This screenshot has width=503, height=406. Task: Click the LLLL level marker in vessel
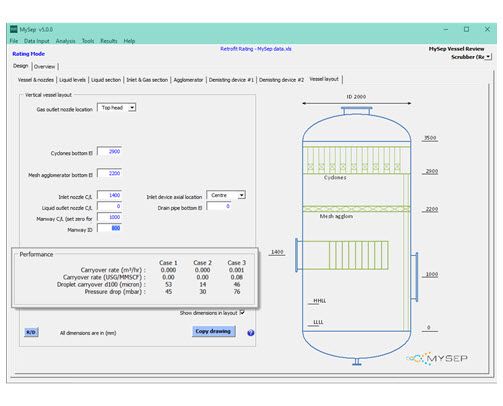point(318,322)
